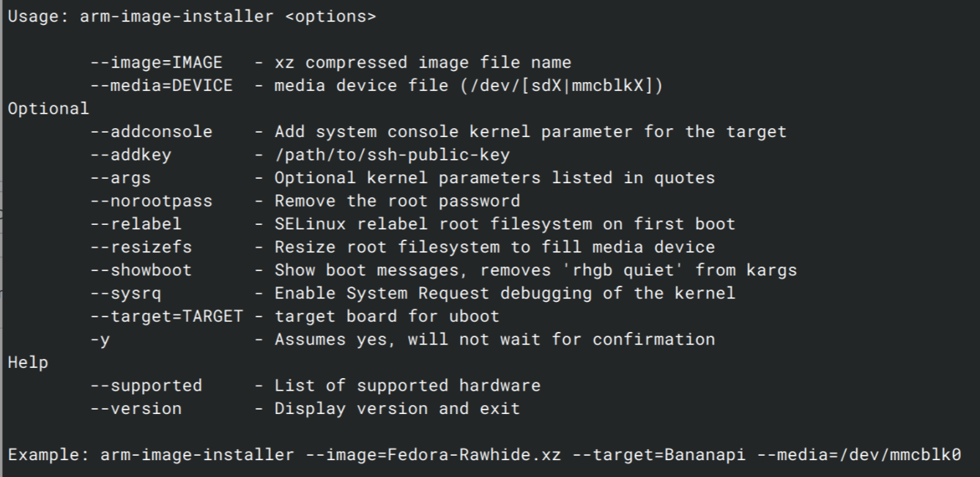Click the --addkey option
Viewport: 980px width, 477px height.
[x=130, y=155]
